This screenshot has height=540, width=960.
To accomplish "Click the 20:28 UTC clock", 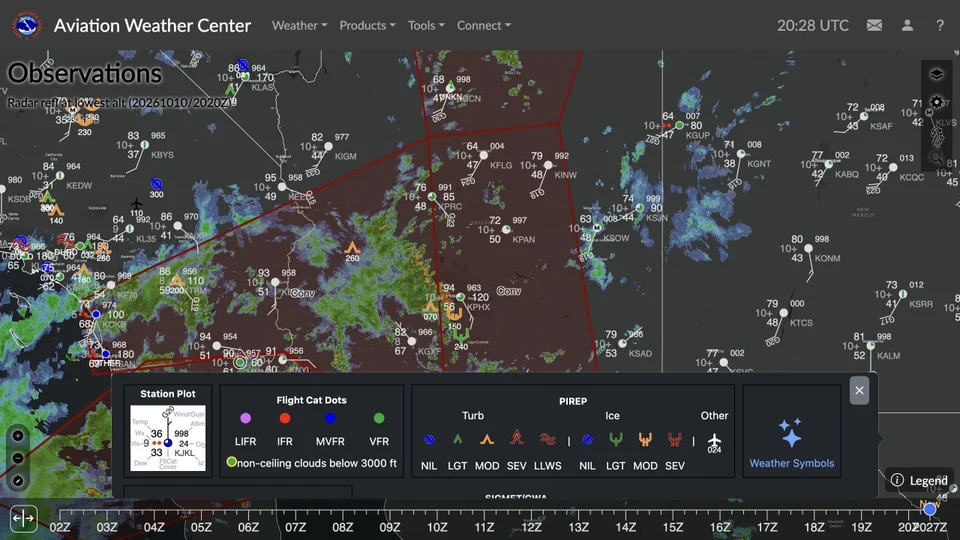I will pyautogui.click(x=812, y=25).
